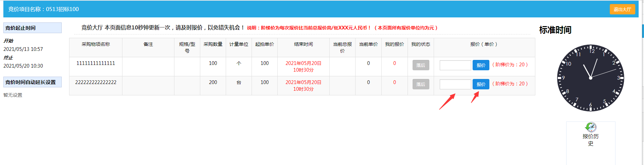Click the 采购物项名称 column header
Viewport: 644px width, 165px height.
point(96,44)
